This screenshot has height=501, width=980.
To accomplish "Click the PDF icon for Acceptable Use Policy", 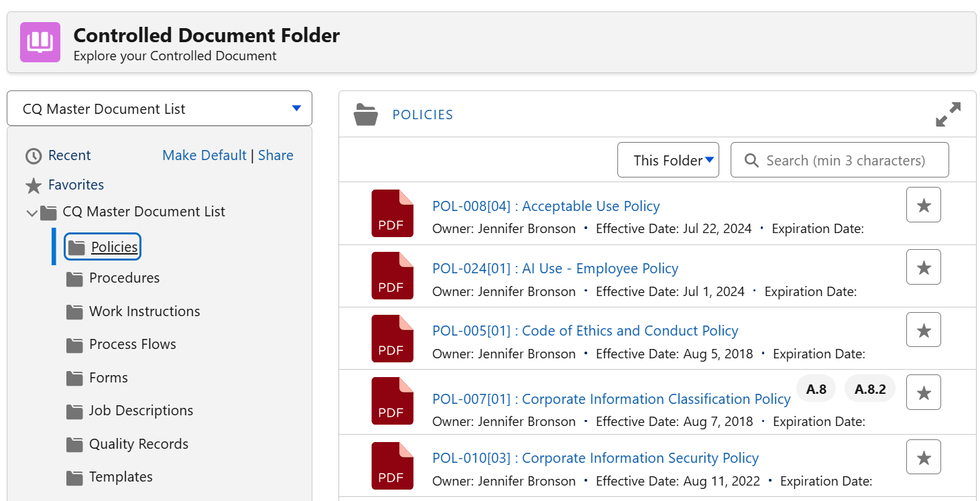I will tap(392, 213).
